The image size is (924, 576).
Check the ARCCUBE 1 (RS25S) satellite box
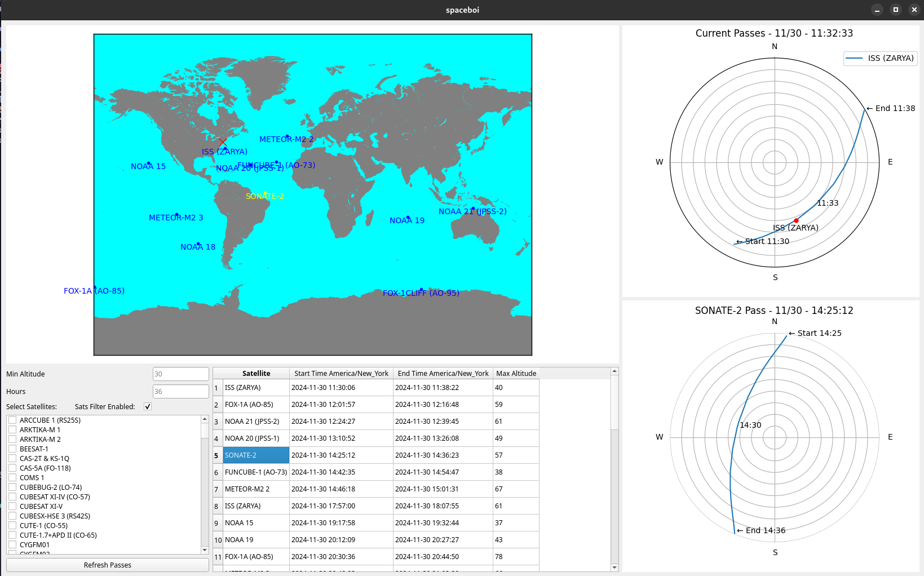coord(12,420)
